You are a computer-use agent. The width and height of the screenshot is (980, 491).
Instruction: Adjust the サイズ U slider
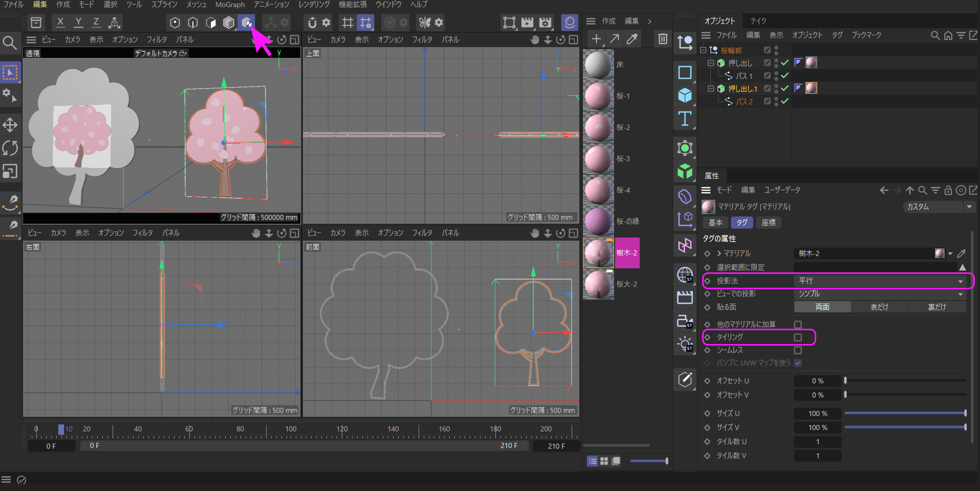(x=905, y=413)
